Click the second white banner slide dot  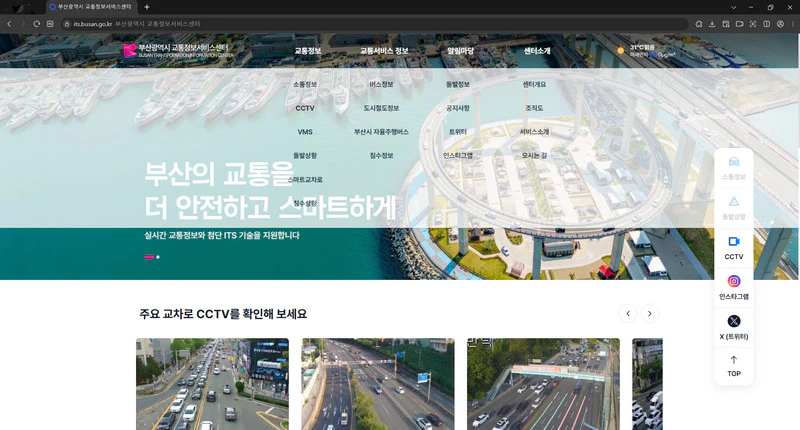click(158, 257)
